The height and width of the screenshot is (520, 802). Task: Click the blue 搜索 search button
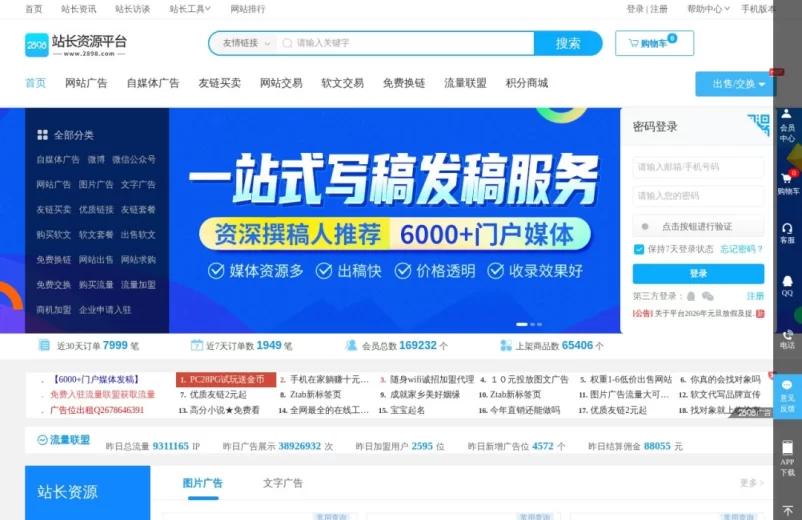coord(568,43)
